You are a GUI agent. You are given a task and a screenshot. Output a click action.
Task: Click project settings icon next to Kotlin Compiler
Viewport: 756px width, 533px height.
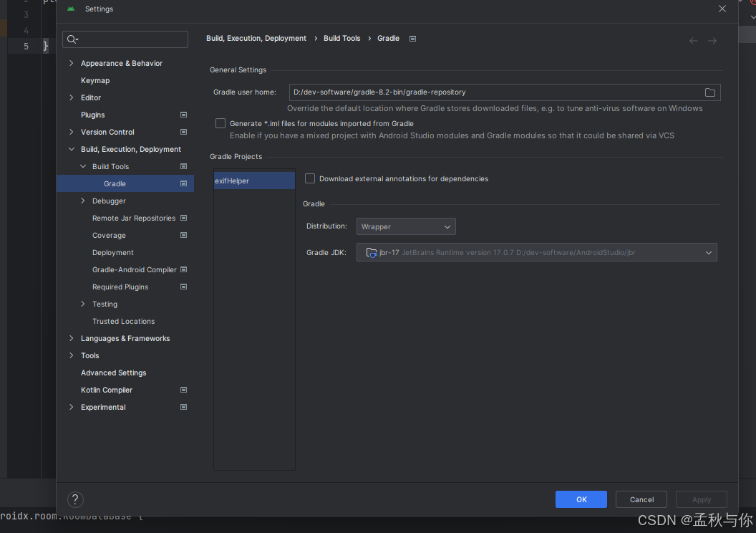click(184, 390)
